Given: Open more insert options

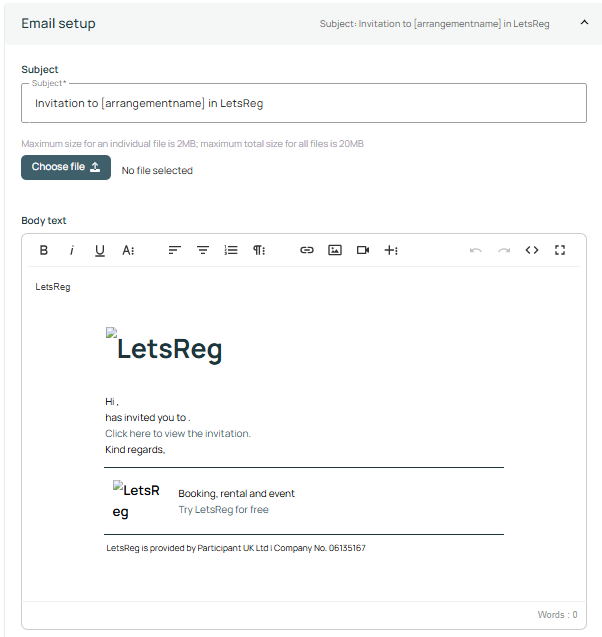Looking at the screenshot, I should coord(391,250).
